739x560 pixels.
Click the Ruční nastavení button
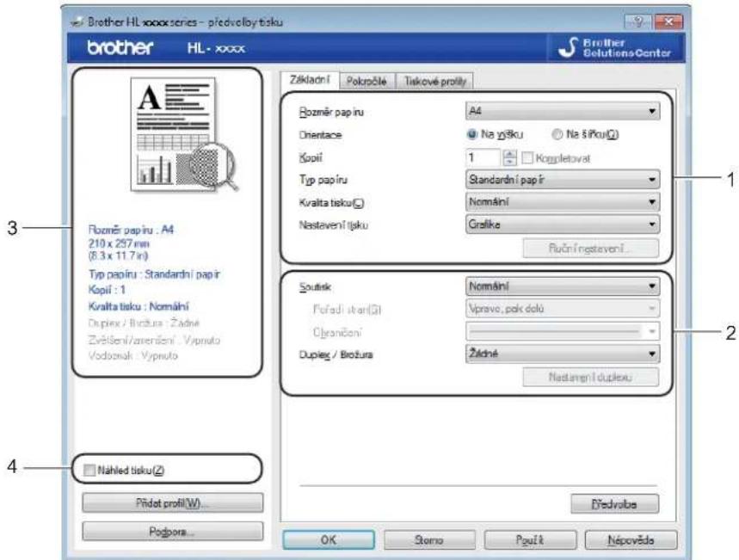coord(590,248)
